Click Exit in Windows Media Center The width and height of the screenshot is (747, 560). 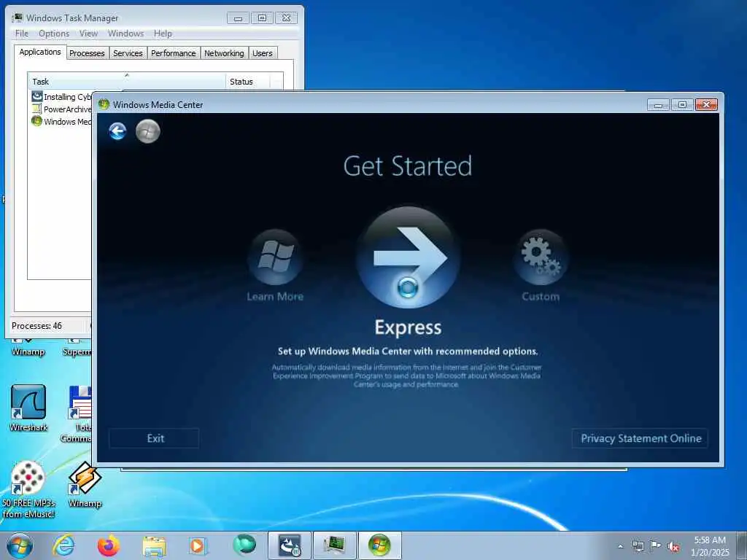pos(155,438)
